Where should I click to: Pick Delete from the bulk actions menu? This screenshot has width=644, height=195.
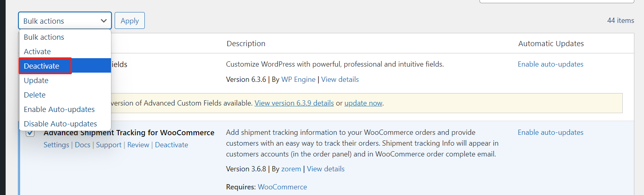[x=35, y=95]
